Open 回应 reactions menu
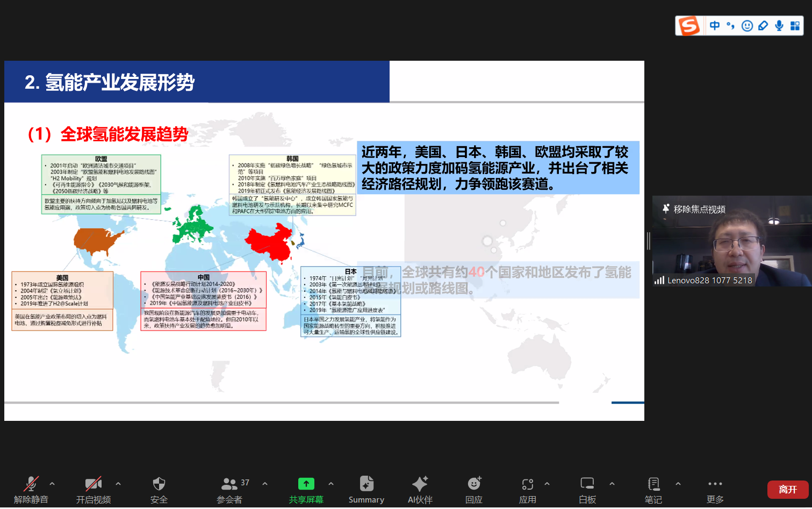Screen dimensions: 812x509 pos(474,490)
